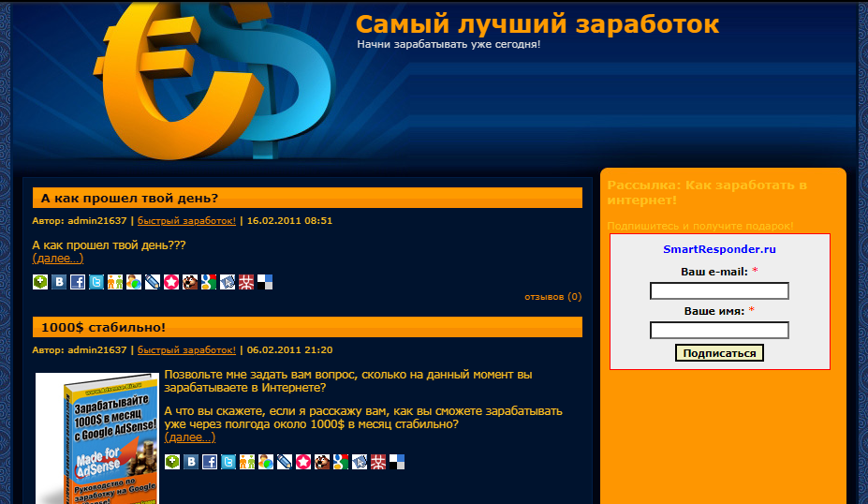Open post title 'А как прошел твой день?'
This screenshot has height=504, width=868.
(130, 198)
